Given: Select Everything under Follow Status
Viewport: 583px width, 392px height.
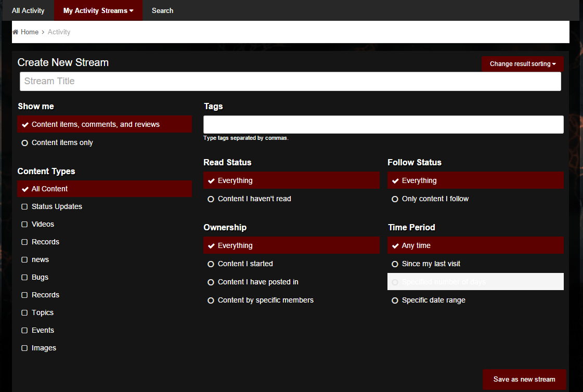Looking at the screenshot, I should point(475,180).
